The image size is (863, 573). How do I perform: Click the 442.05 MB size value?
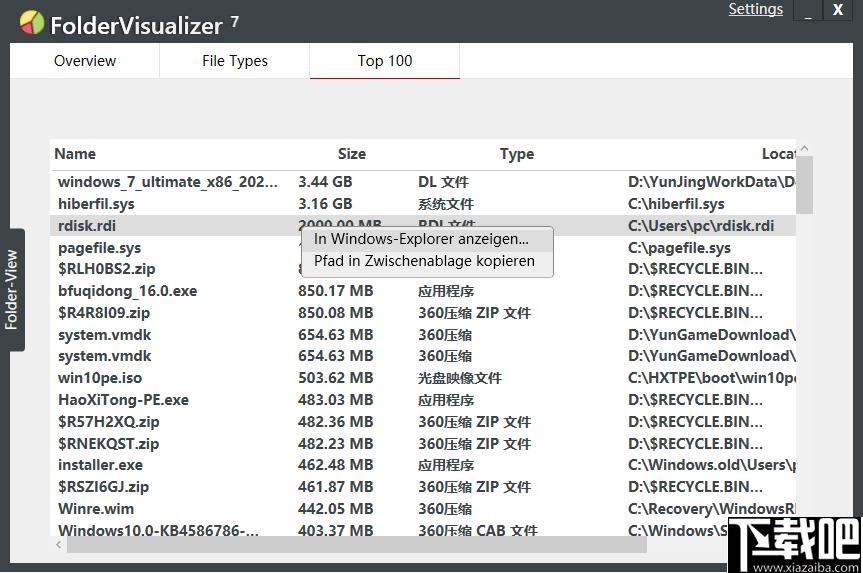(335, 509)
